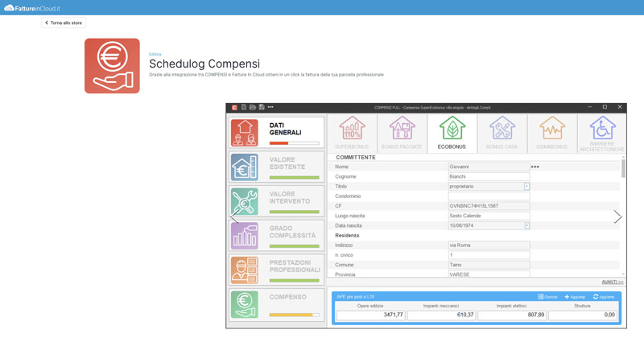
Task: Click the COMMITTENTE section heading
Action: coord(356,157)
